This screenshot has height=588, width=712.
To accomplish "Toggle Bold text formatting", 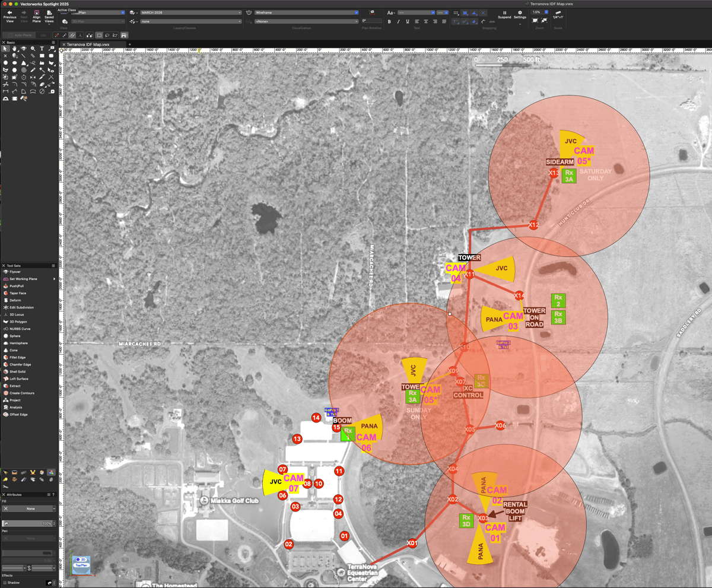I will click(389, 21).
